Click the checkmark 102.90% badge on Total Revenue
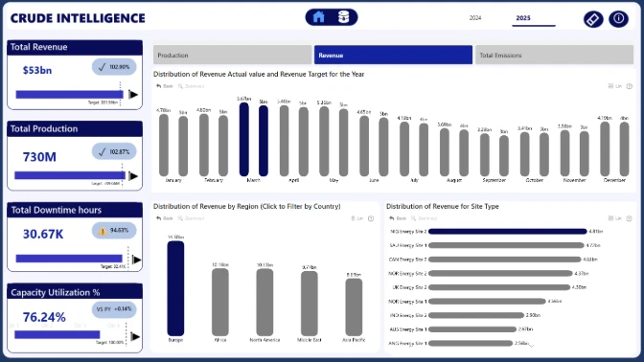Viewport: 644px width, 362px height. coord(114,67)
